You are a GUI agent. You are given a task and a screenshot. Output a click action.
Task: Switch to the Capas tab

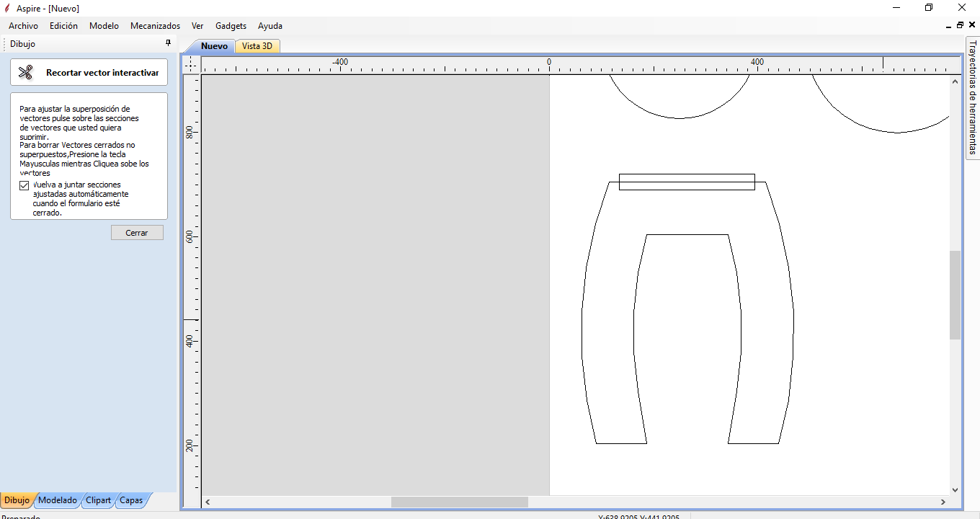tap(131, 500)
